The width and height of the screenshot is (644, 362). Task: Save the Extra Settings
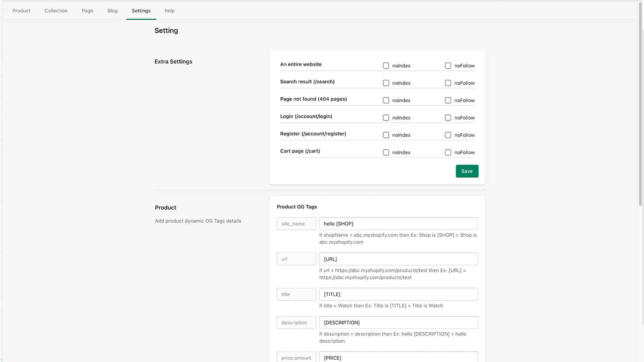(467, 171)
